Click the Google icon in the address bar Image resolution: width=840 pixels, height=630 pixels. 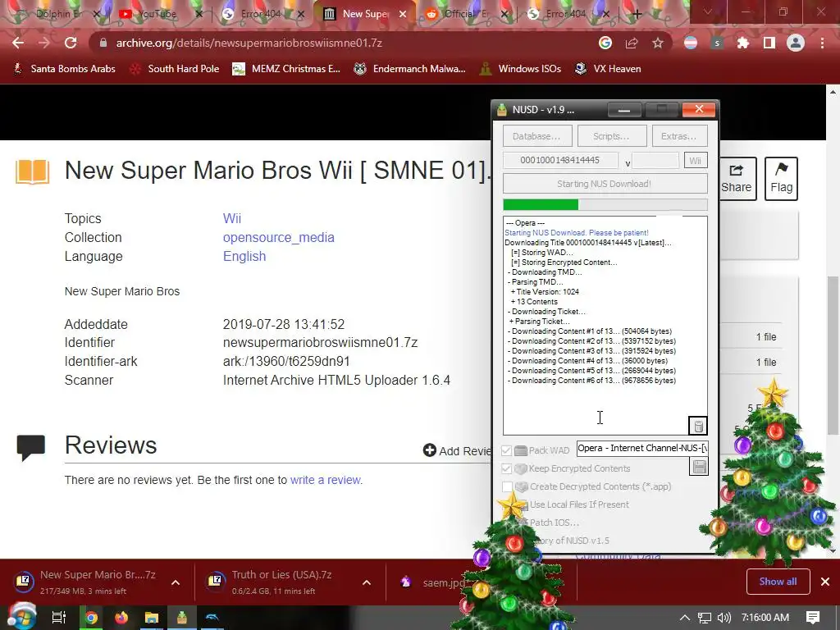(x=605, y=43)
